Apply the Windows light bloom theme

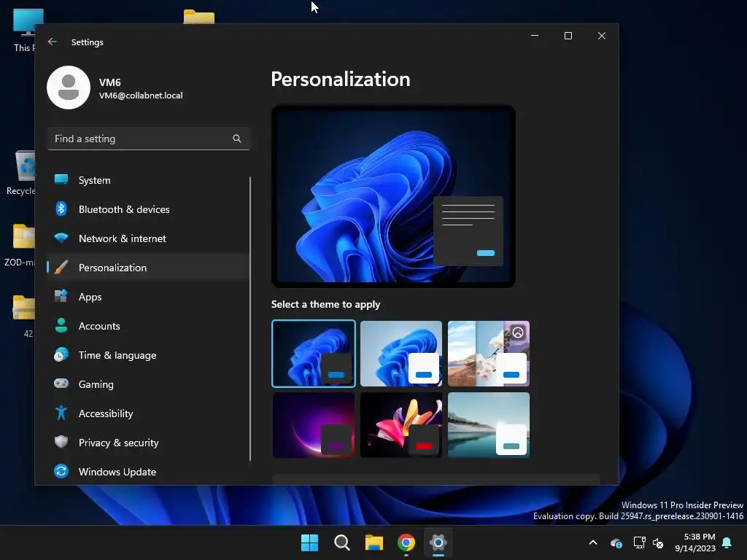coord(401,354)
